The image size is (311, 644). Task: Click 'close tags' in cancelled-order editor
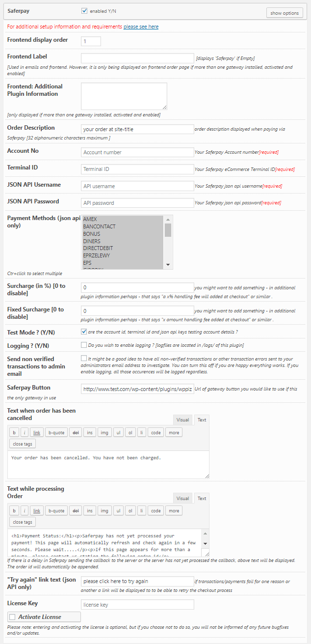point(23,444)
